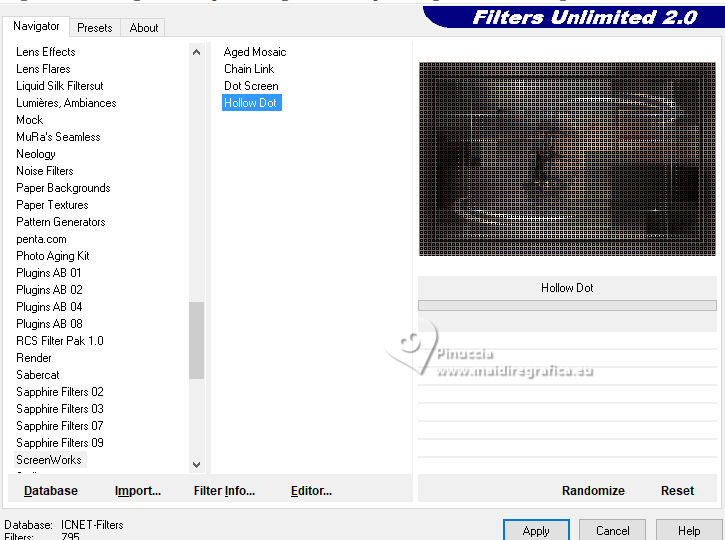The image size is (725, 540).
Task: Open the Editor... button
Action: click(x=311, y=491)
